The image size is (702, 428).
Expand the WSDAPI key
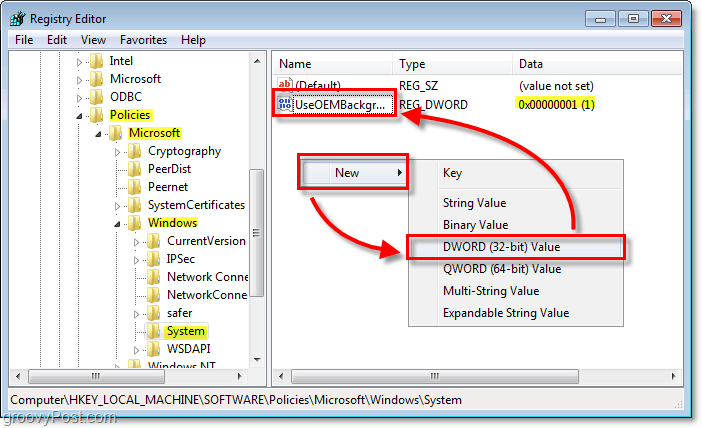pos(136,350)
